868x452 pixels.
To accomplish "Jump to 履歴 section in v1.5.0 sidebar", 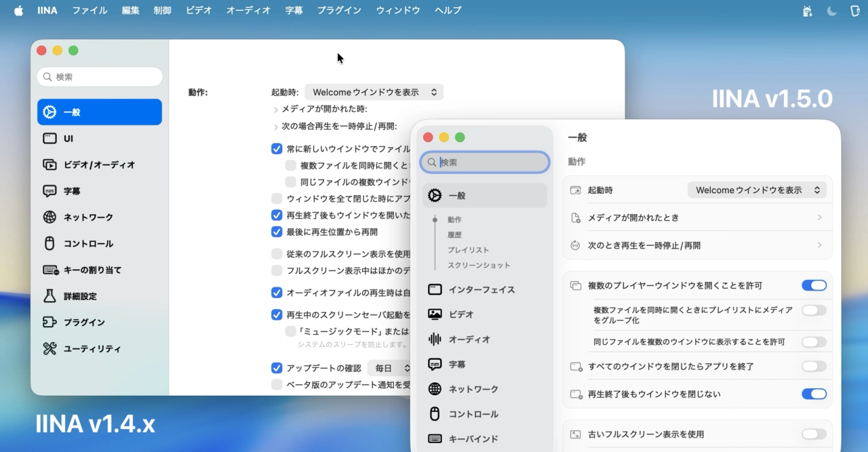I will 454,235.
